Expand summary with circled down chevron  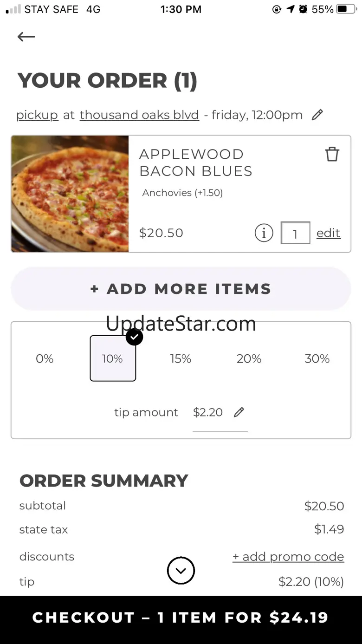(x=181, y=571)
